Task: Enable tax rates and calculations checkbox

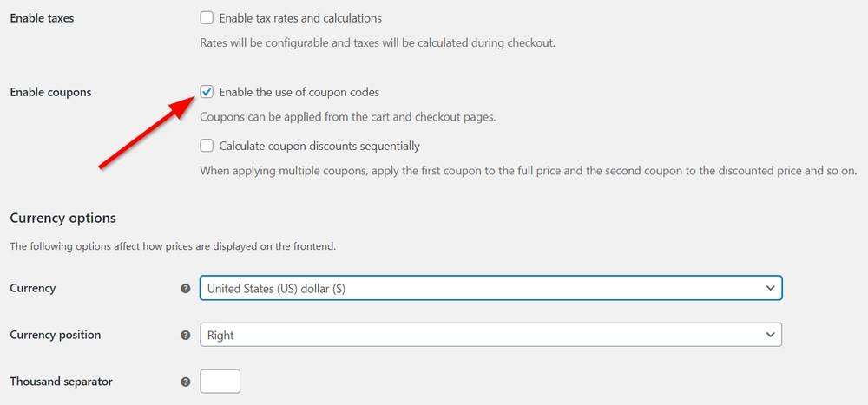Action: [x=207, y=18]
